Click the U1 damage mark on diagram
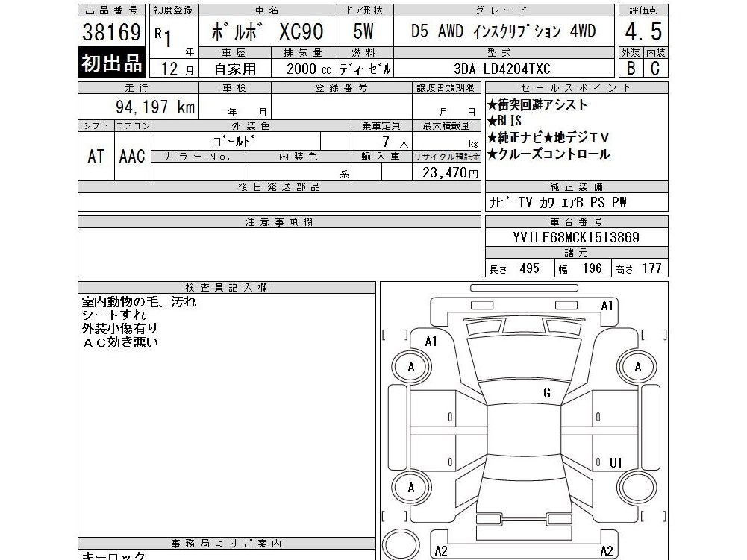Image resolution: width=747 pixels, height=560 pixels. [x=616, y=462]
